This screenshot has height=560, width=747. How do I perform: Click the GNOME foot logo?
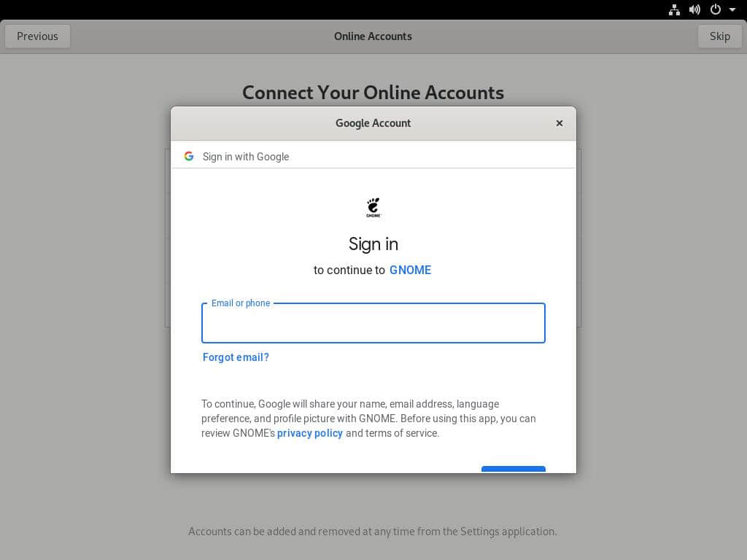[373, 208]
